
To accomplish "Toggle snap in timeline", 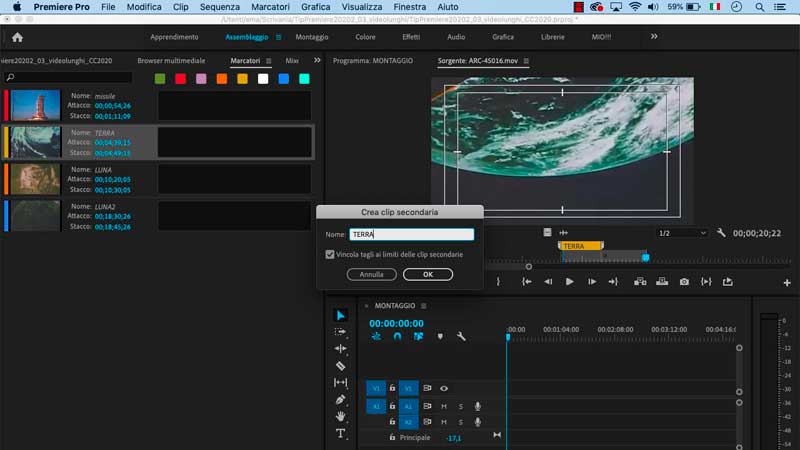I will [397, 336].
